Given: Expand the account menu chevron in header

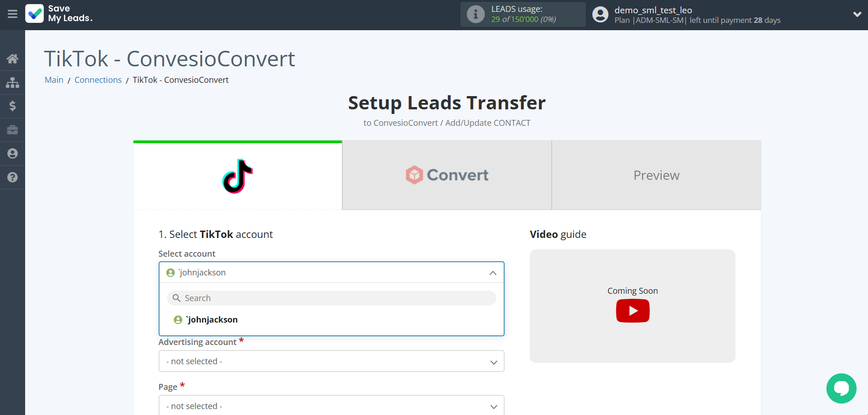Looking at the screenshot, I should point(857,14).
